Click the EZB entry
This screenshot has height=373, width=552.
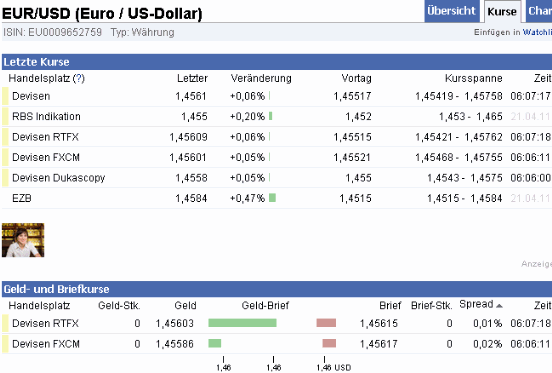tap(21, 198)
